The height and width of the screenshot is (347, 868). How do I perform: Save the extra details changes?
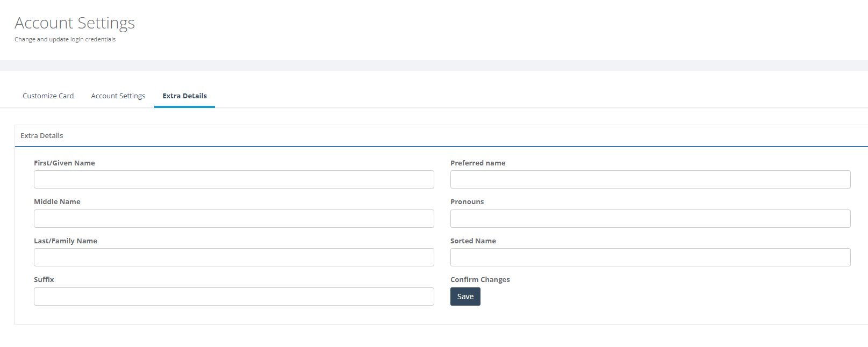coord(465,297)
